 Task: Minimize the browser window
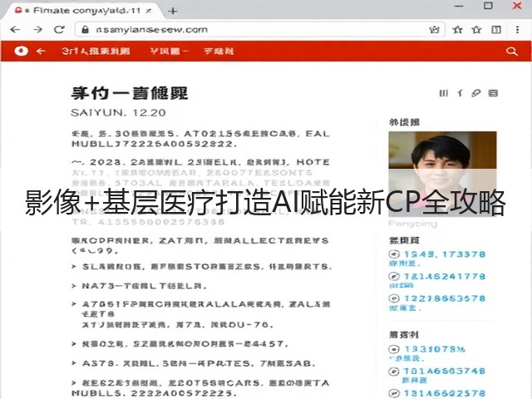(x=459, y=6)
